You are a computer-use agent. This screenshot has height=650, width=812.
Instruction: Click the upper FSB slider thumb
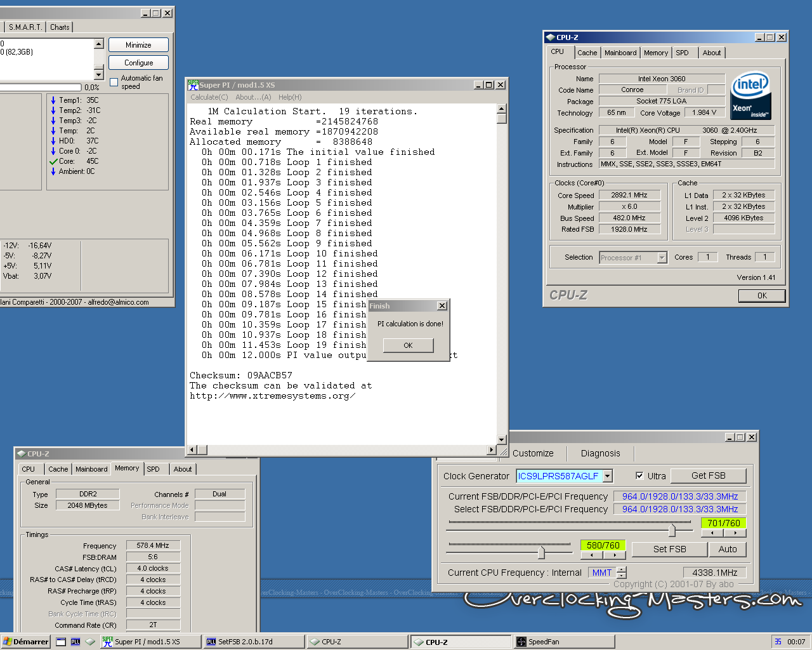pyautogui.click(x=672, y=529)
